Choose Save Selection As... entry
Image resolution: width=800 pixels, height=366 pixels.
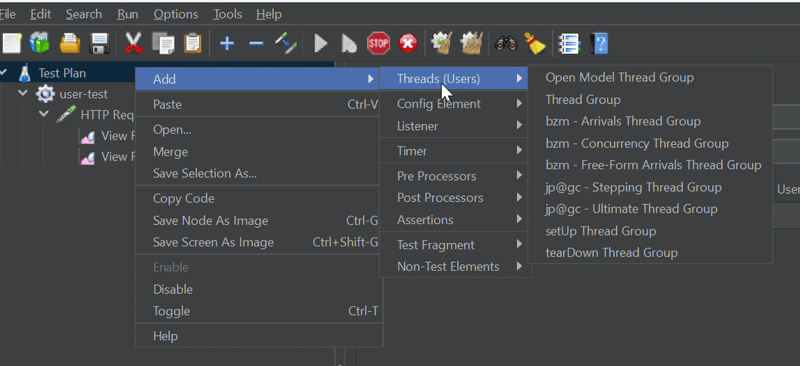pyautogui.click(x=258, y=174)
